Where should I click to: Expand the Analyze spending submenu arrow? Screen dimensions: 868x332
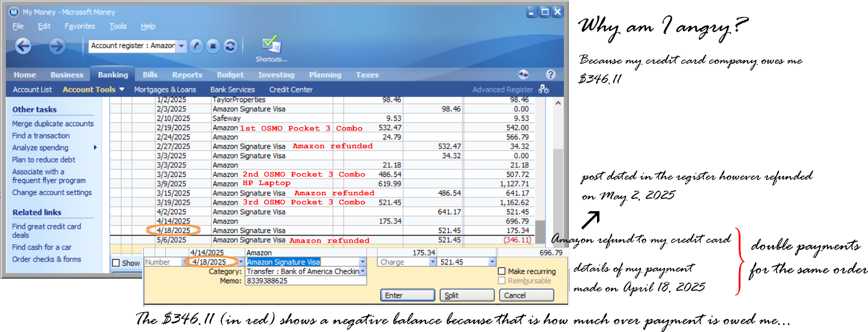95,148
